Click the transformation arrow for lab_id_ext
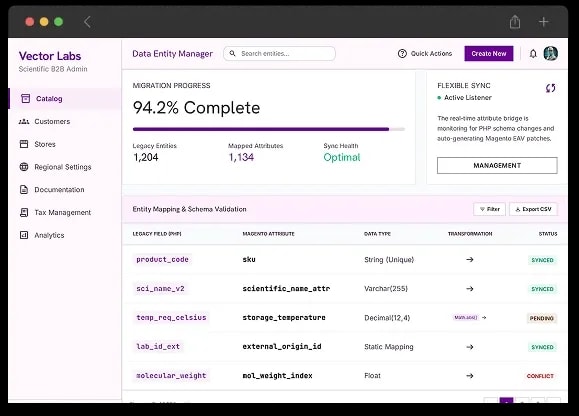579x416 pixels. (470, 347)
